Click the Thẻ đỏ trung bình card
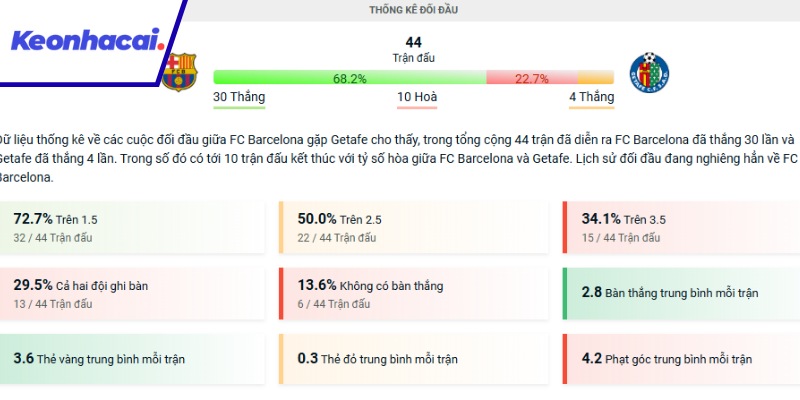 tap(414, 358)
